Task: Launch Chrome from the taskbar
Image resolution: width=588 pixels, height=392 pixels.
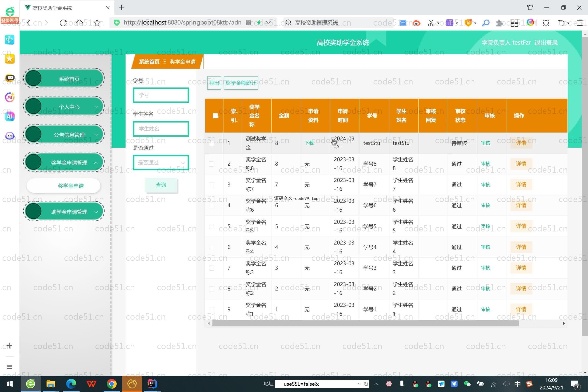Action: tap(112, 384)
